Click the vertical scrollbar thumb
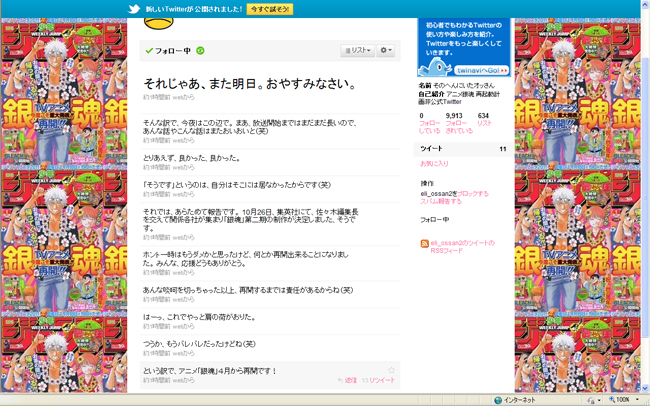 click(646, 198)
